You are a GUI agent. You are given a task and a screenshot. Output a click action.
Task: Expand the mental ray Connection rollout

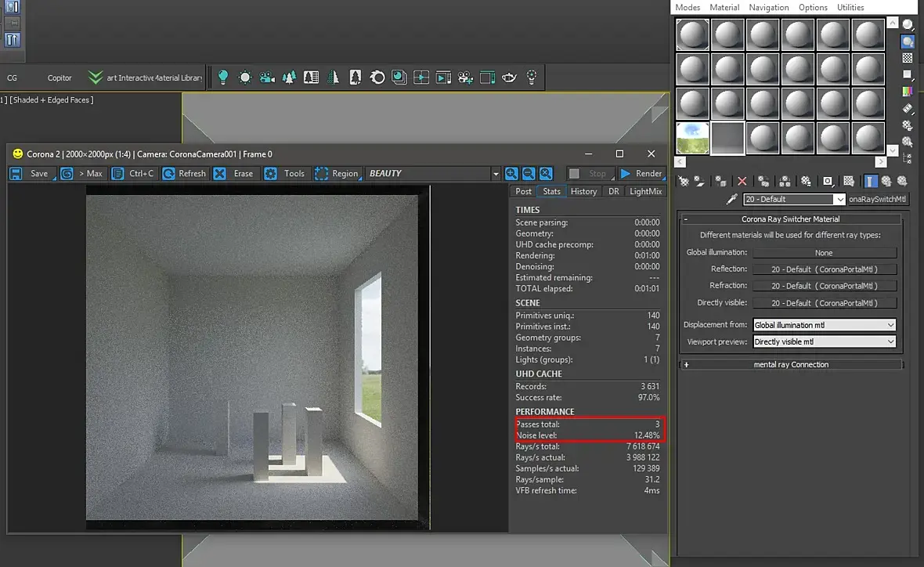pos(791,365)
